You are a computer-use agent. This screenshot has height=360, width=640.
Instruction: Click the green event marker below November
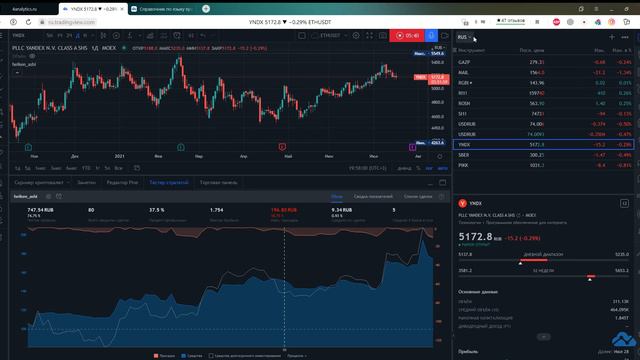[x=28, y=147]
